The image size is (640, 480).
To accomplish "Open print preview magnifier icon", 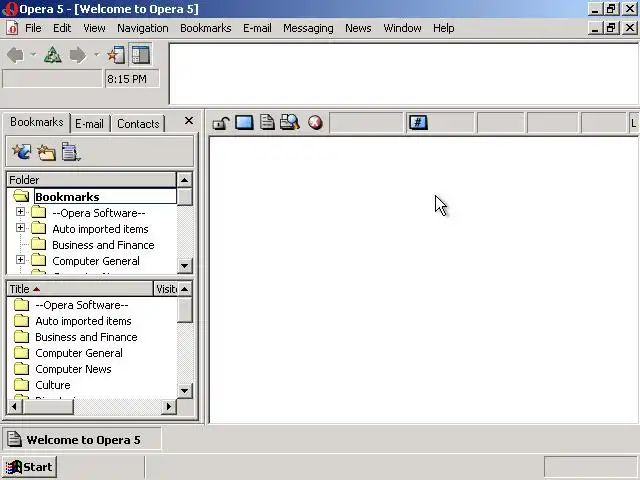I will pyautogui.click(x=290, y=122).
